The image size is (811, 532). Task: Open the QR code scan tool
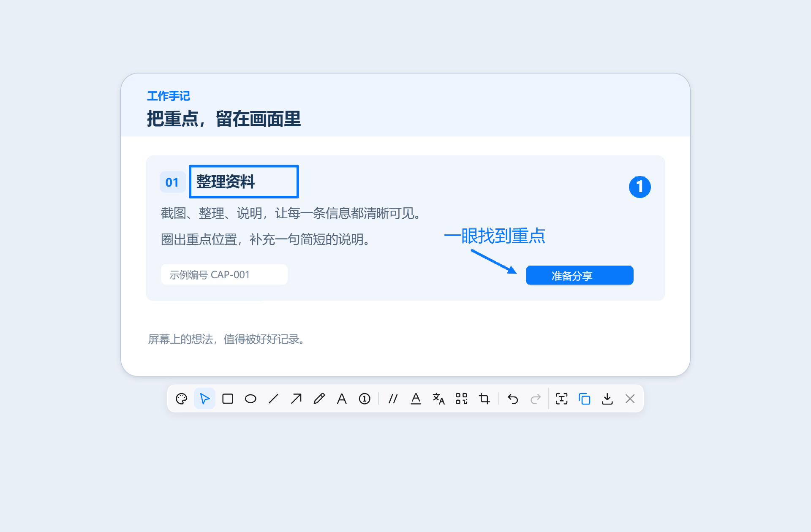pyautogui.click(x=461, y=399)
